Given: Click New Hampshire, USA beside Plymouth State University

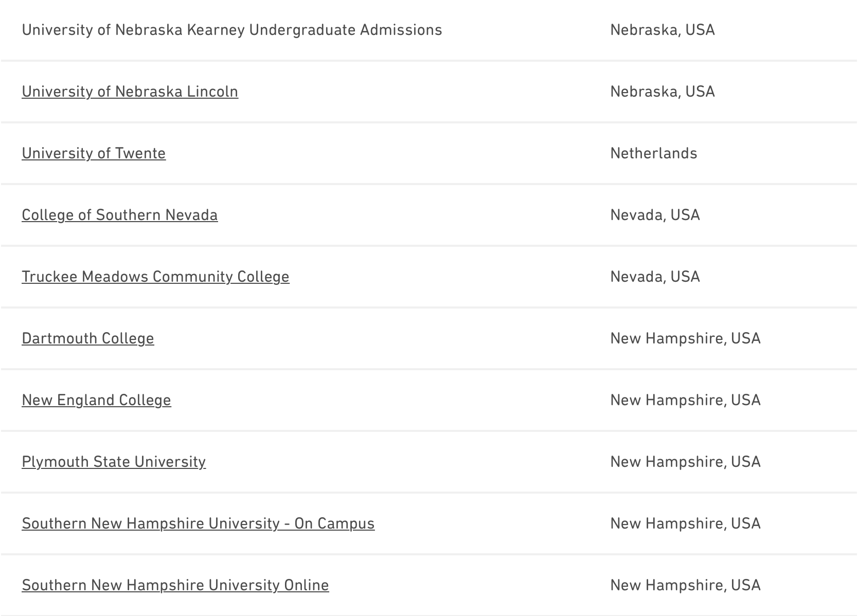Looking at the screenshot, I should click(x=685, y=462).
